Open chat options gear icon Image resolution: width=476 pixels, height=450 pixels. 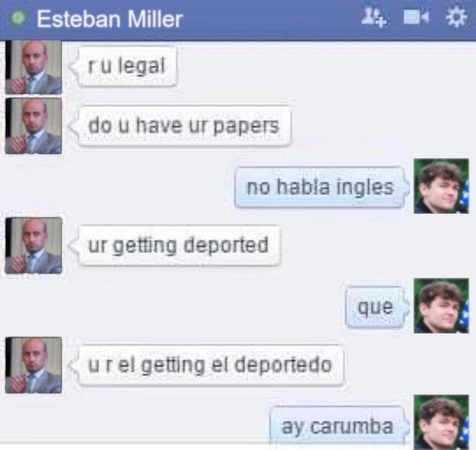tap(456, 17)
